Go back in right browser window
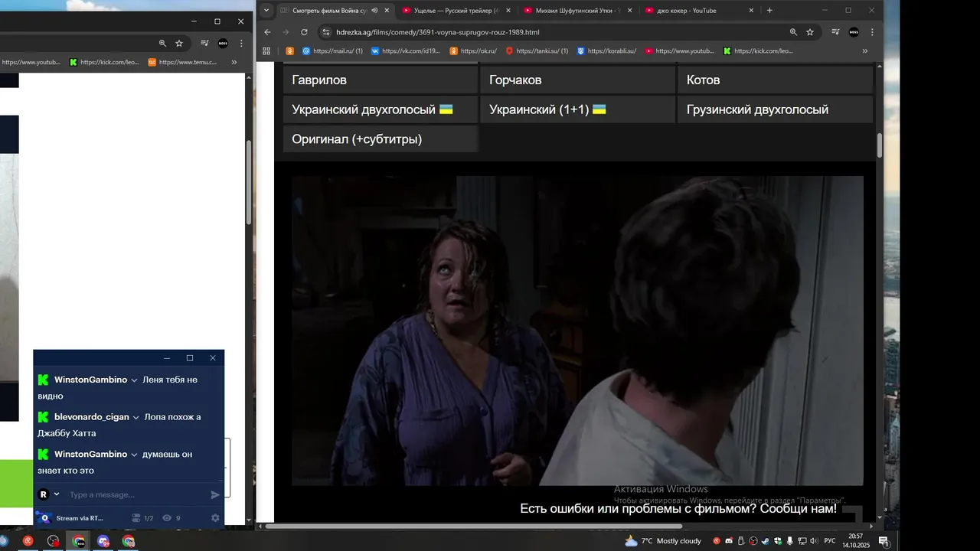Image resolution: width=980 pixels, height=551 pixels. 267,32
